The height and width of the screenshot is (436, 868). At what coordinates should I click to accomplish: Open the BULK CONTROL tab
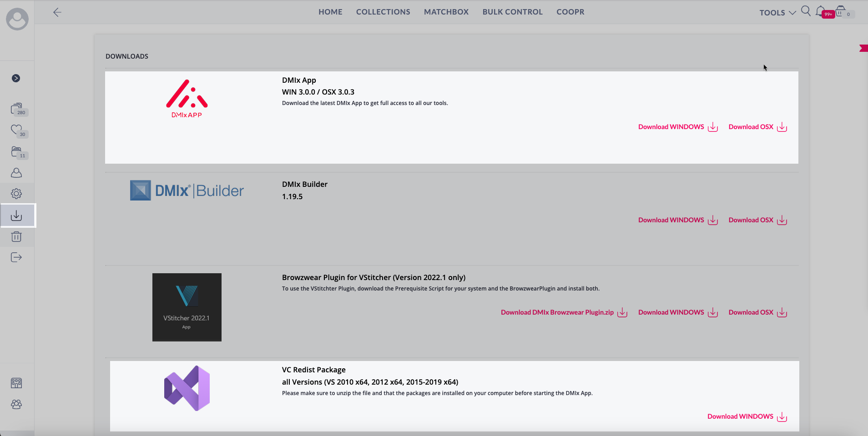point(513,12)
